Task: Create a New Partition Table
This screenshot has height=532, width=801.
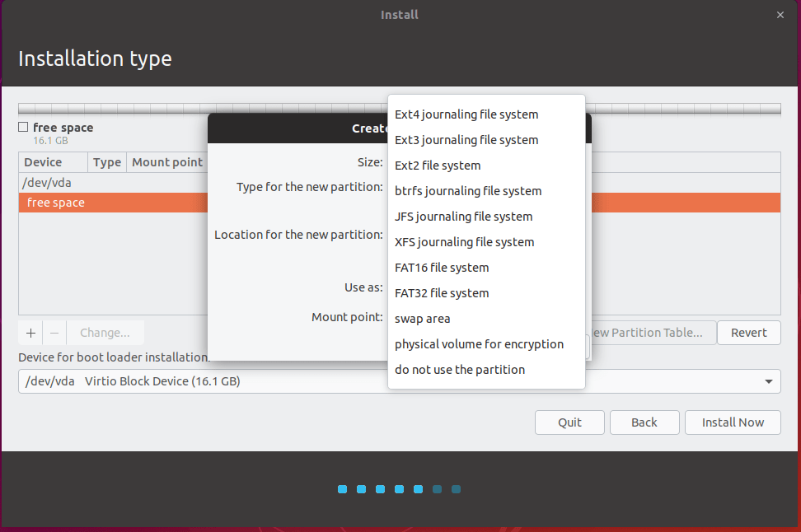Action: click(651, 333)
